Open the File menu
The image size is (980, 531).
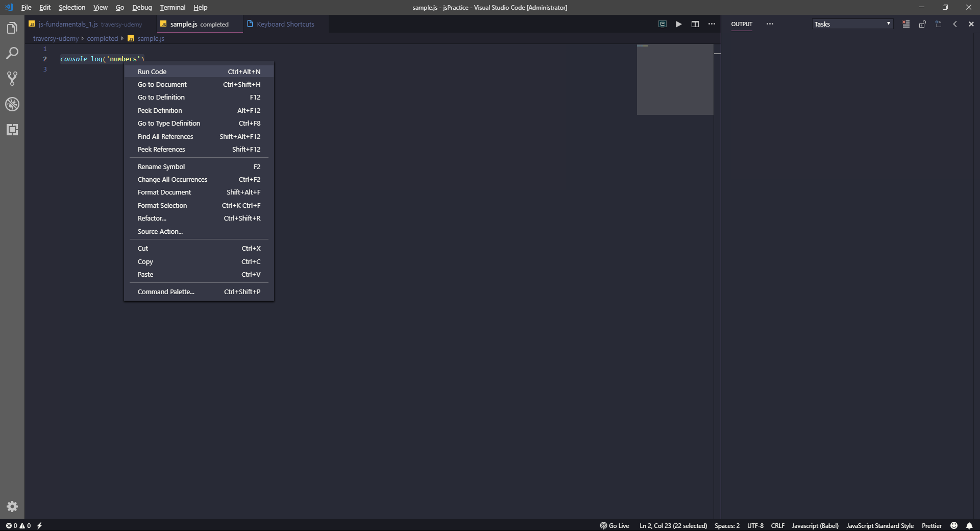26,7
